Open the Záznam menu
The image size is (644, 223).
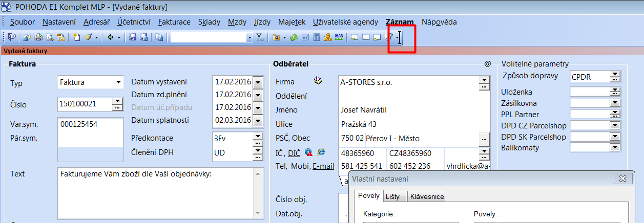(x=400, y=22)
